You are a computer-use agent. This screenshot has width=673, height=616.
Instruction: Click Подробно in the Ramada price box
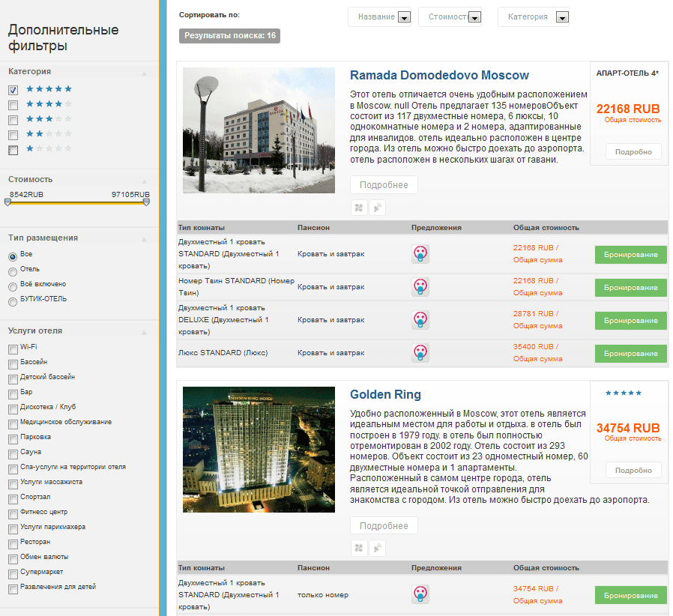[633, 152]
